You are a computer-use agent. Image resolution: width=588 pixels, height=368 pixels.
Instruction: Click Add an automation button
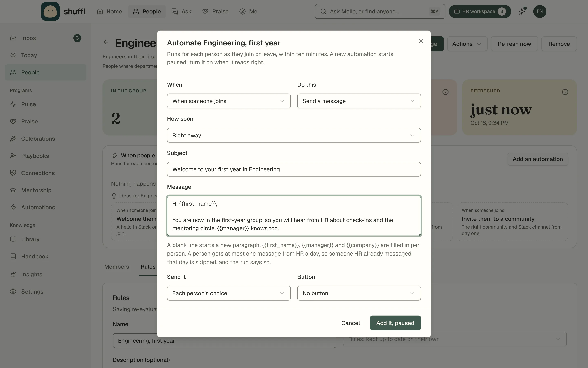coord(538,159)
